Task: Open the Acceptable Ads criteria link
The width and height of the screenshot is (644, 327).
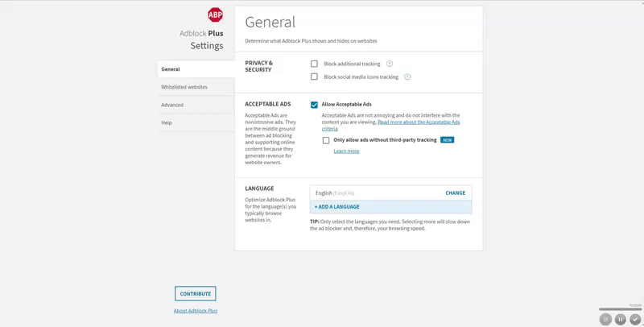Action: [x=419, y=122]
